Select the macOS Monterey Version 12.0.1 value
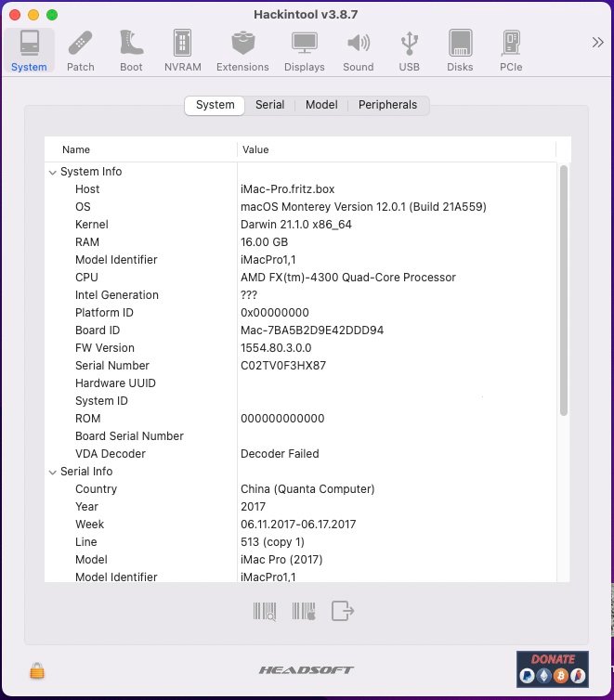The height and width of the screenshot is (700, 614). [363, 207]
